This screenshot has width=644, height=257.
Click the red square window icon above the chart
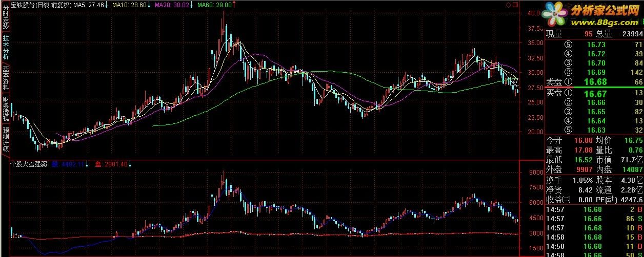coord(515,4)
